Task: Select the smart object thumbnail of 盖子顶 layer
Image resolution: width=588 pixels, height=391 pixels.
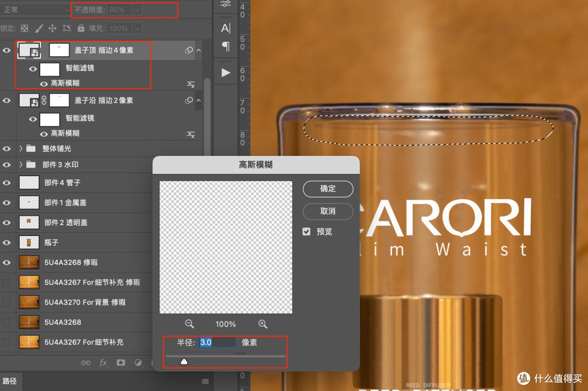Action: tap(29, 50)
